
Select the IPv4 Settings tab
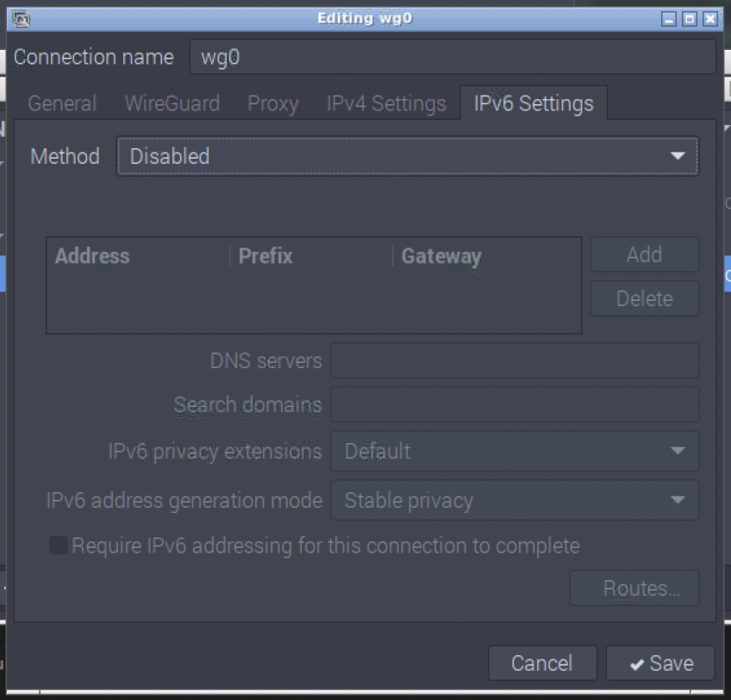[x=385, y=103]
